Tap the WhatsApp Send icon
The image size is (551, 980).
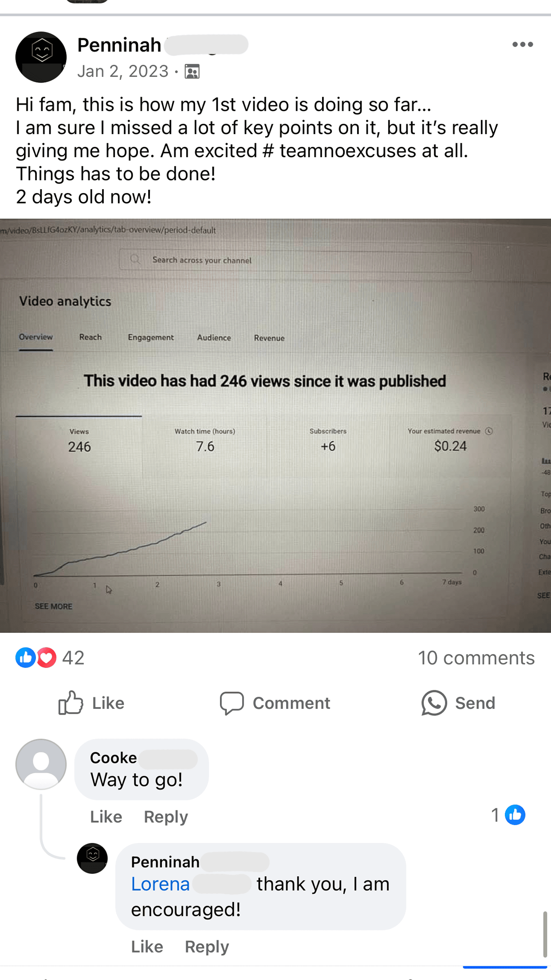(x=433, y=703)
